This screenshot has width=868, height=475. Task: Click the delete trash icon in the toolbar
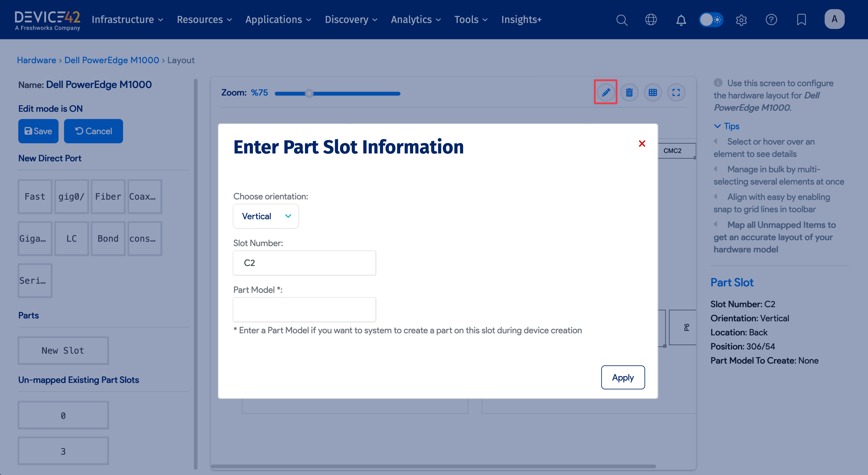coord(629,92)
